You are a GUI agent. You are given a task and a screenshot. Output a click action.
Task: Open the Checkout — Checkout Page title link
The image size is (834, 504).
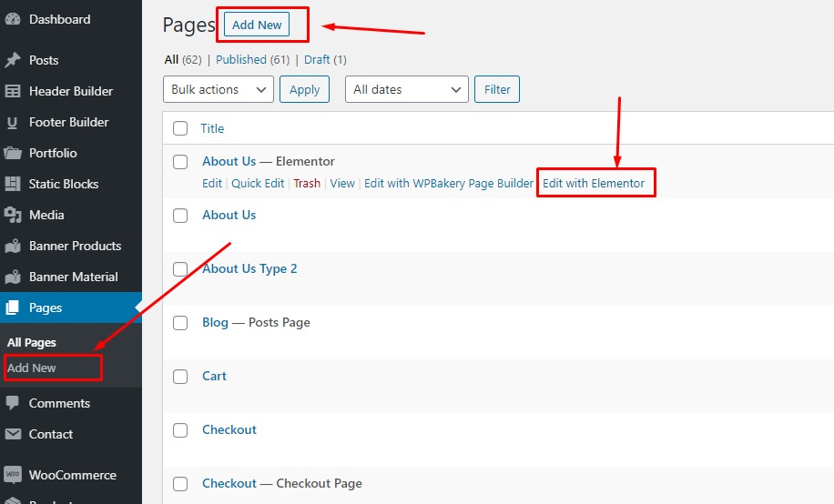pos(229,483)
